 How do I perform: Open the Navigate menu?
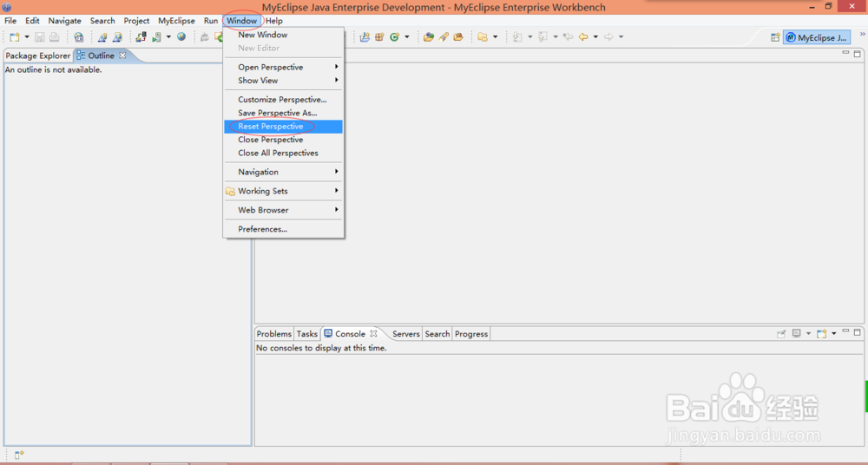pyautogui.click(x=65, y=21)
